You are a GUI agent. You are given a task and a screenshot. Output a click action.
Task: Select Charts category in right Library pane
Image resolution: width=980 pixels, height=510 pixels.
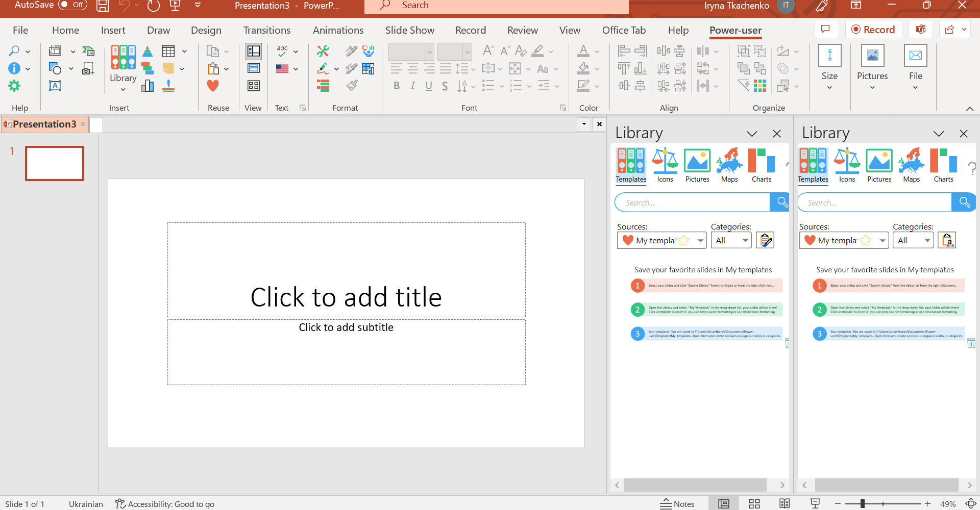pos(944,165)
